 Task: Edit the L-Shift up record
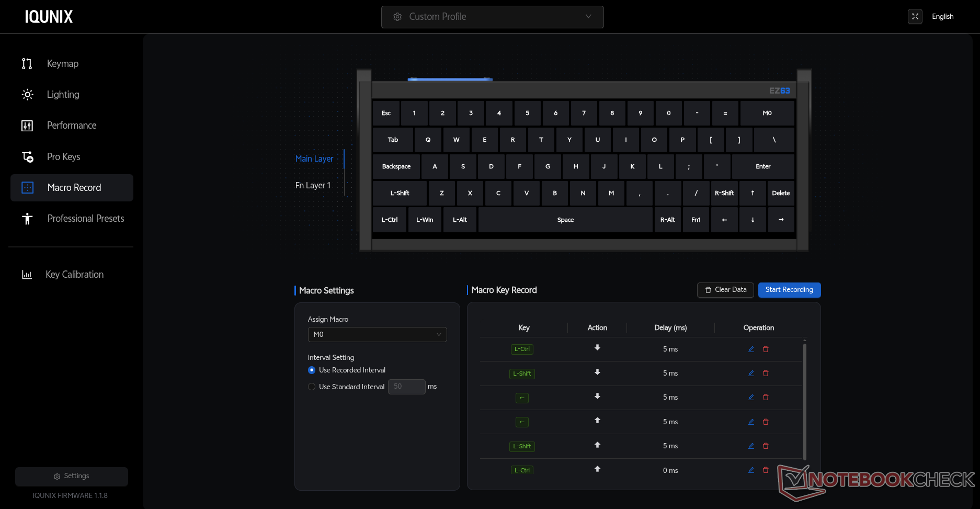point(751,446)
